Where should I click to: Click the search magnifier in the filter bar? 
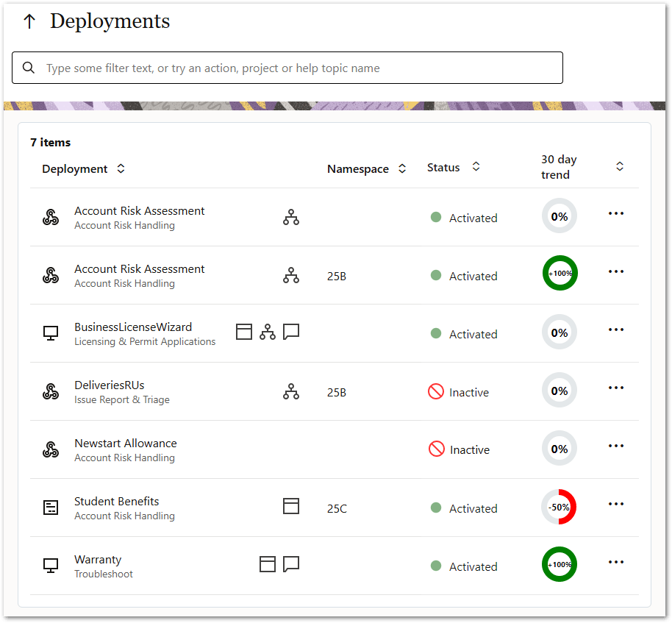[x=28, y=67]
